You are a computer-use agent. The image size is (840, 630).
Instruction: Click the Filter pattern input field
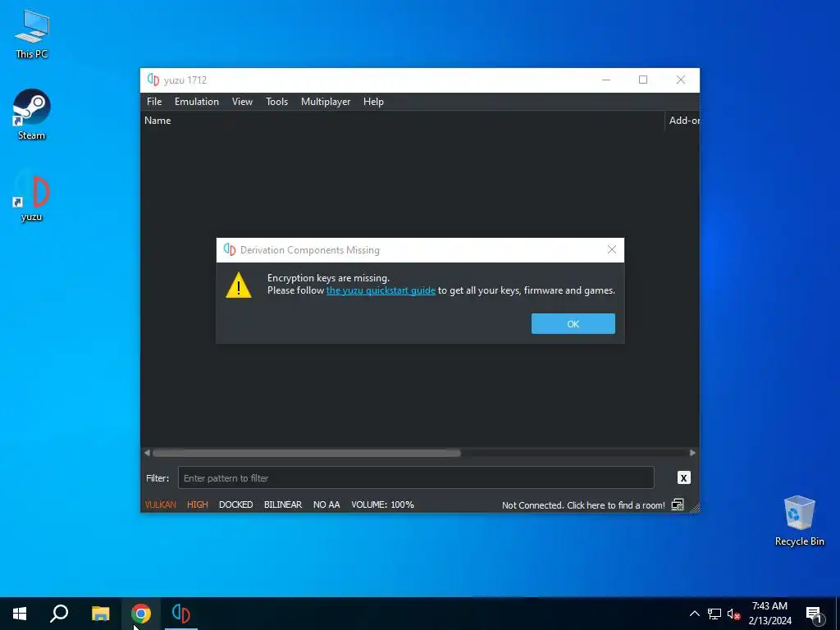[416, 478]
